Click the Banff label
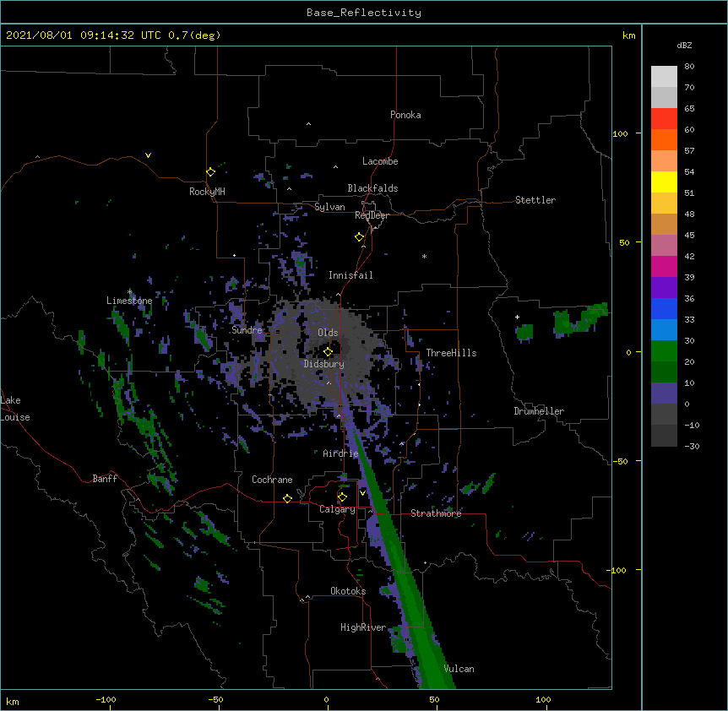 point(105,479)
